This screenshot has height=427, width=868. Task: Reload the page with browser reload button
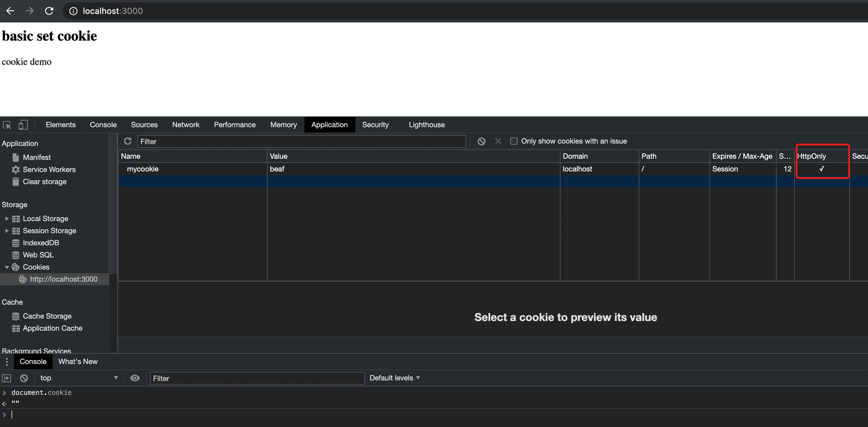tap(49, 11)
